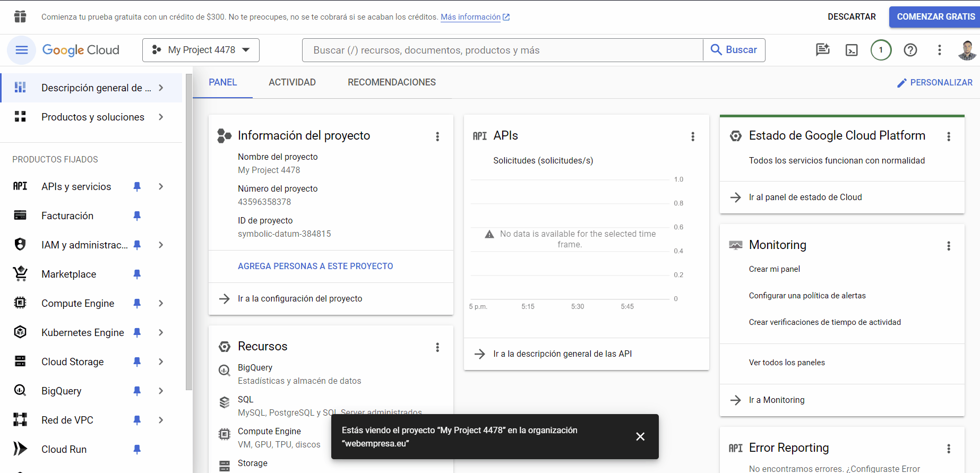
Task: Expand the Compute Engine submenu arrow
Action: coord(161,303)
